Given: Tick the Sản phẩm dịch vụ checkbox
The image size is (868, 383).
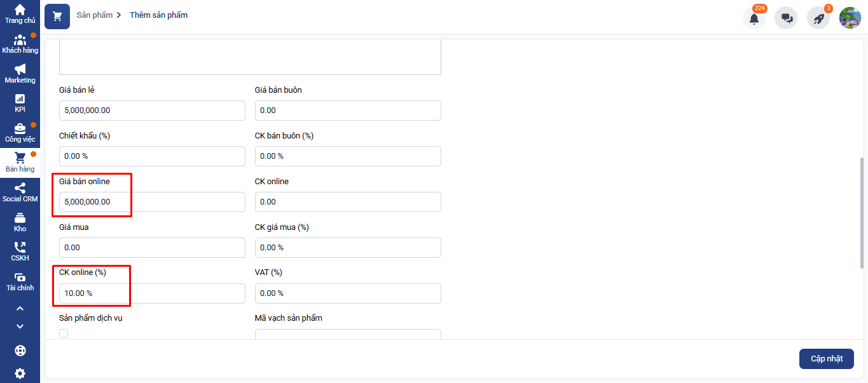Looking at the screenshot, I should point(64,333).
